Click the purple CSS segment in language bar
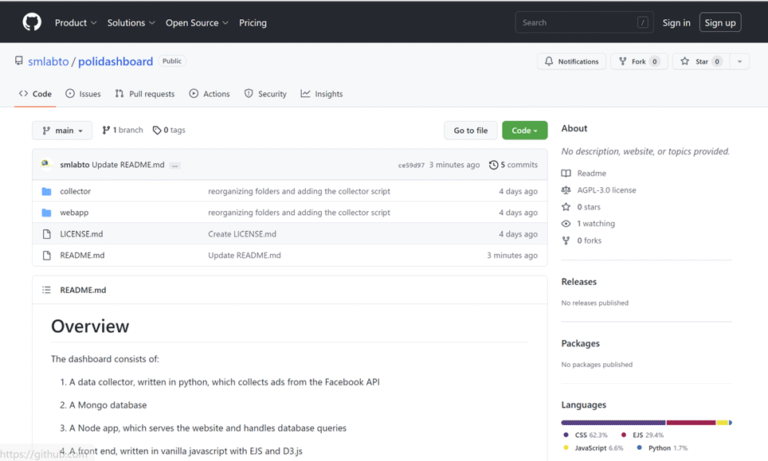Screen dimensions: 768x461 tap(613, 422)
